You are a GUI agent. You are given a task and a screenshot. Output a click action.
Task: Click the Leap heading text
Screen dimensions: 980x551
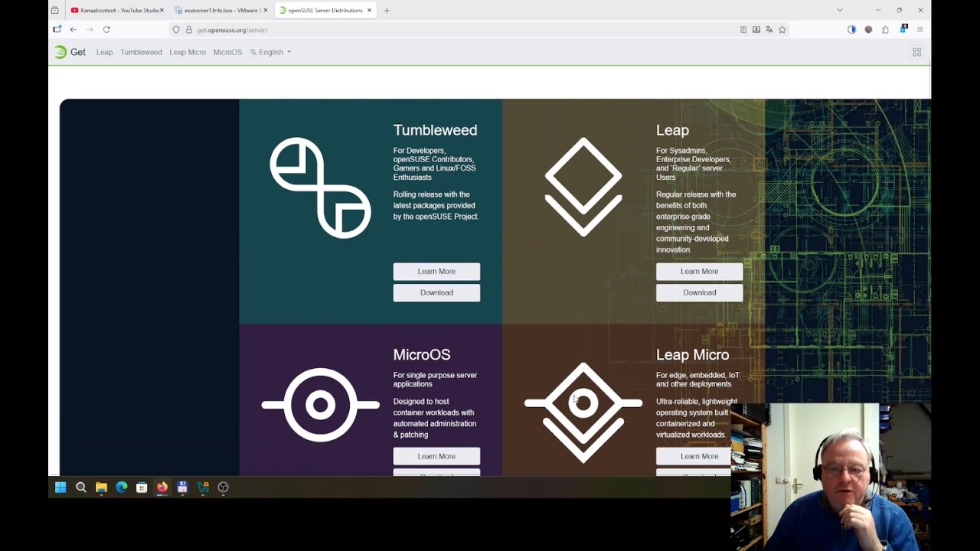click(x=672, y=130)
